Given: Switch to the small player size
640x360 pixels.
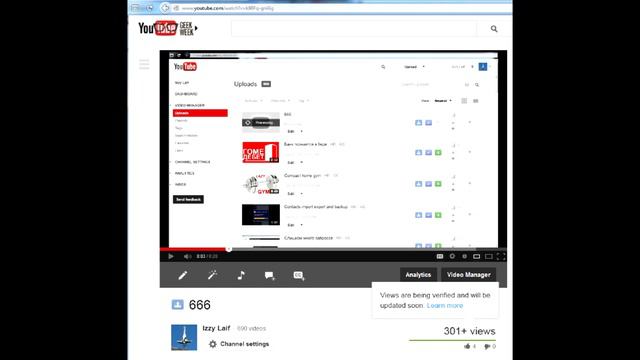Looking at the screenshot, I should [x=476, y=256].
